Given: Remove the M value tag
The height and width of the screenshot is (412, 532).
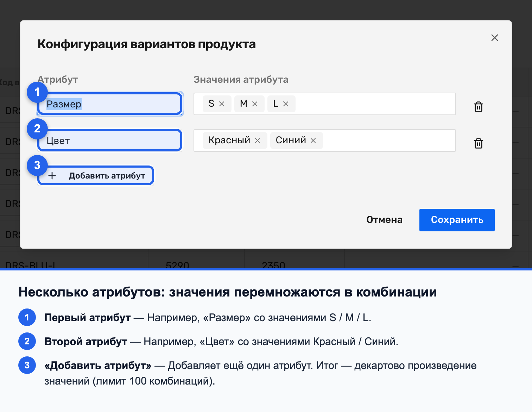Looking at the screenshot, I should click(255, 104).
